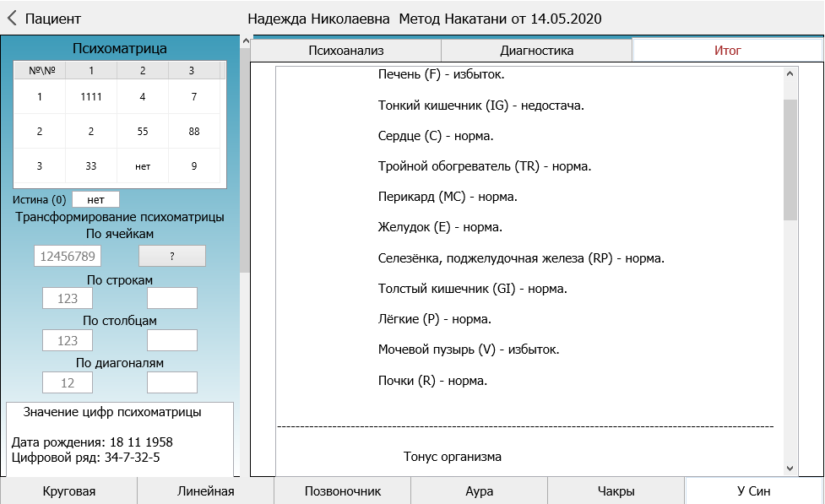Switch to the Диагностика tab
825x504 pixels.
(536, 51)
